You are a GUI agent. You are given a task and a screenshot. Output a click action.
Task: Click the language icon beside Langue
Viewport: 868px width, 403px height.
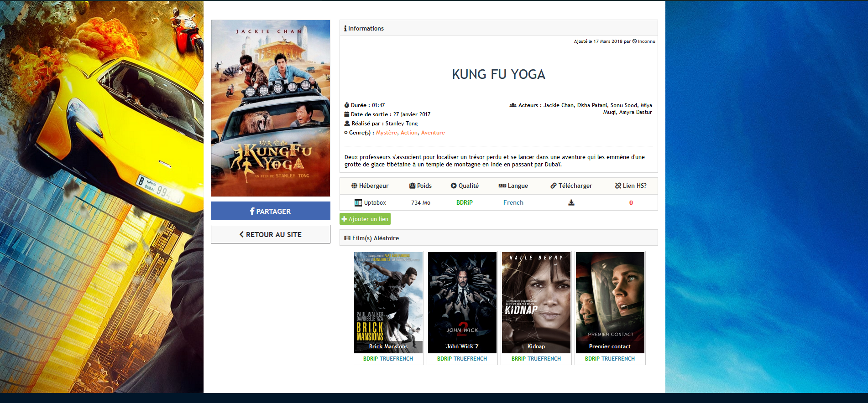coord(502,186)
